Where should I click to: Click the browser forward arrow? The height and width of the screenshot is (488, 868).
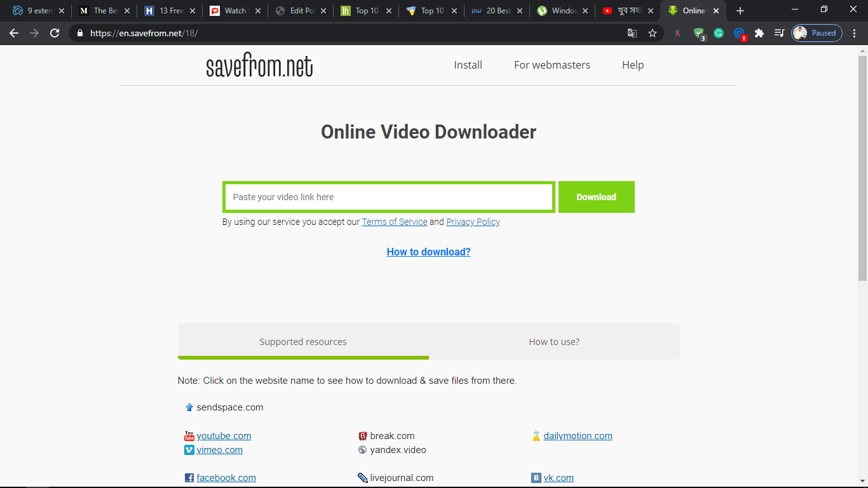(x=34, y=33)
